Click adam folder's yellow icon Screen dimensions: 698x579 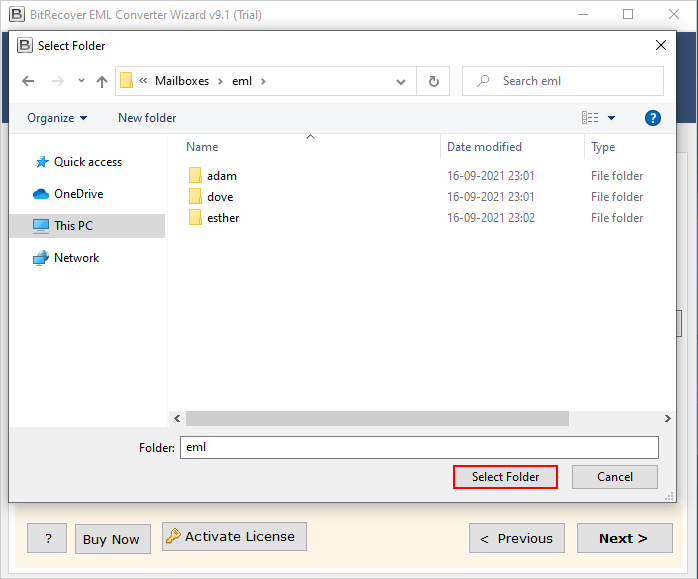pyautogui.click(x=195, y=175)
